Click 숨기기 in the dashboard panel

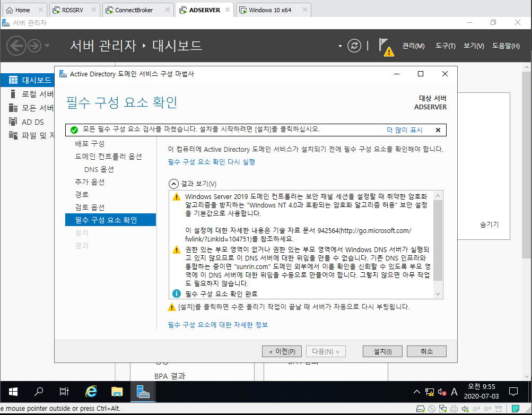click(489, 224)
